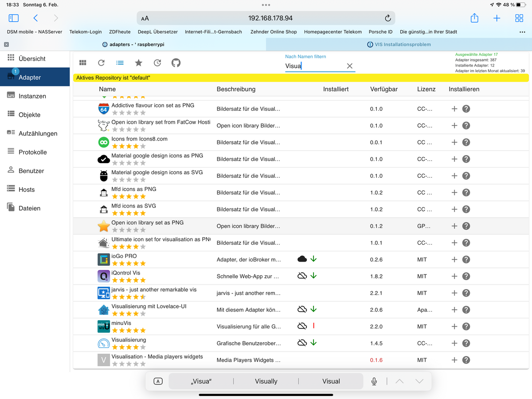Click the Safari share icon
Screen dimensions: 532x399
pos(474,18)
